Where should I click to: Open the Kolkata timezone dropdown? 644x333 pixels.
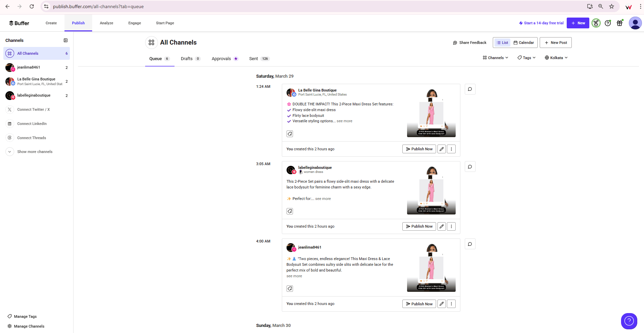(556, 58)
